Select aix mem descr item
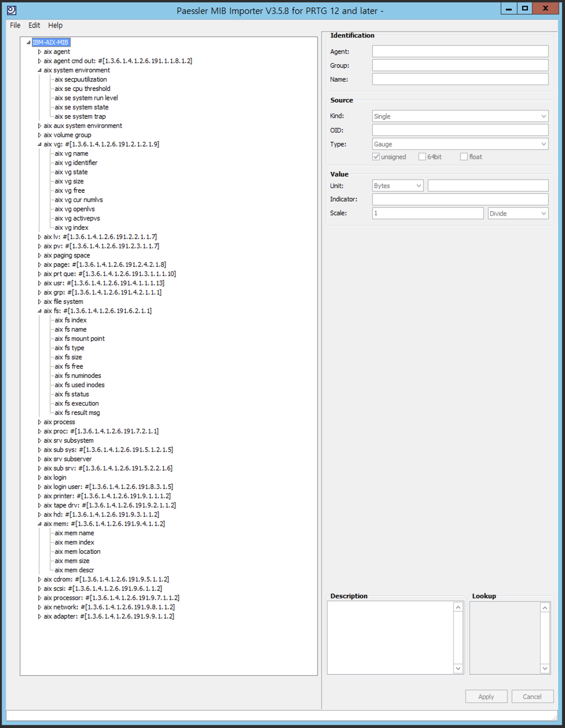Viewport: 565px width, 728px height. (x=74, y=570)
